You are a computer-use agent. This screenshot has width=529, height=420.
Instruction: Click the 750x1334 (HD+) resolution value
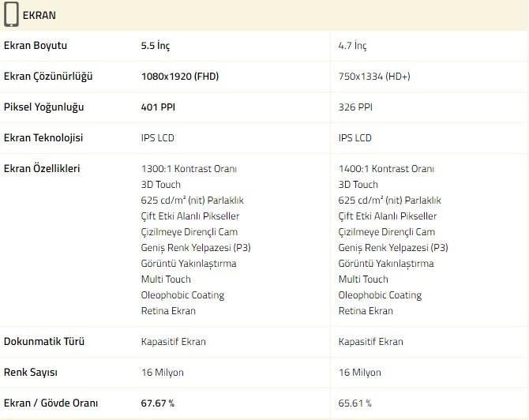(374, 77)
